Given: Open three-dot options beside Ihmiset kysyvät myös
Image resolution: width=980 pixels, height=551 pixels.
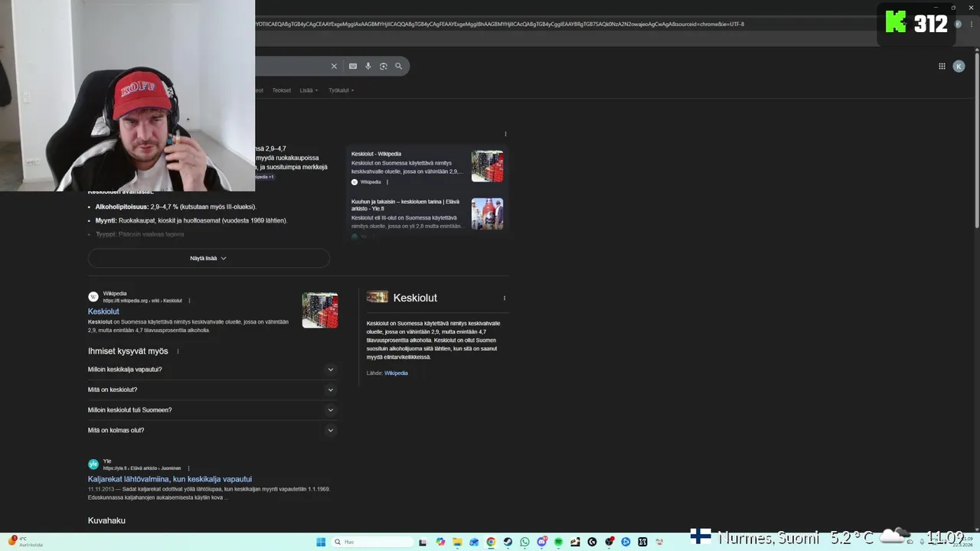Looking at the screenshot, I should tap(178, 351).
